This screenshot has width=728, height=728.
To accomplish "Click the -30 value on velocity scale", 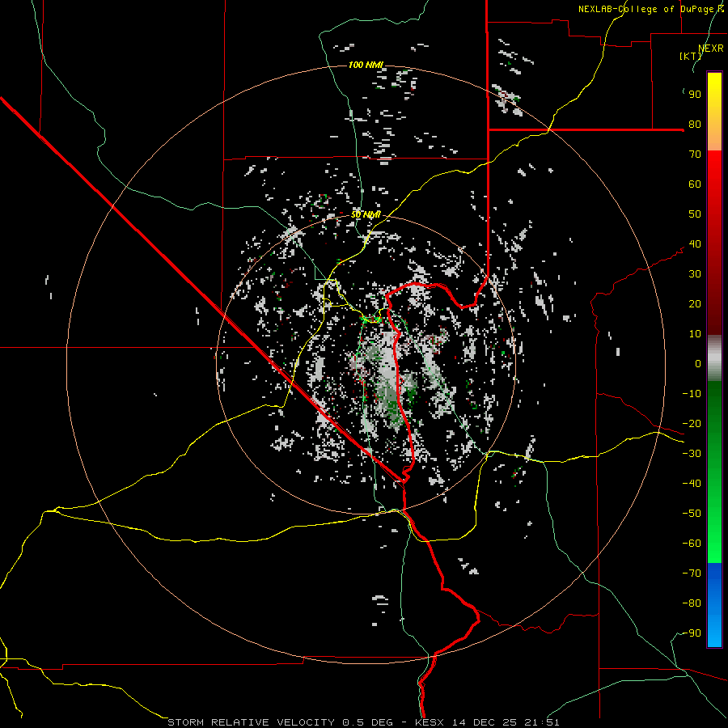I will pos(692,454).
